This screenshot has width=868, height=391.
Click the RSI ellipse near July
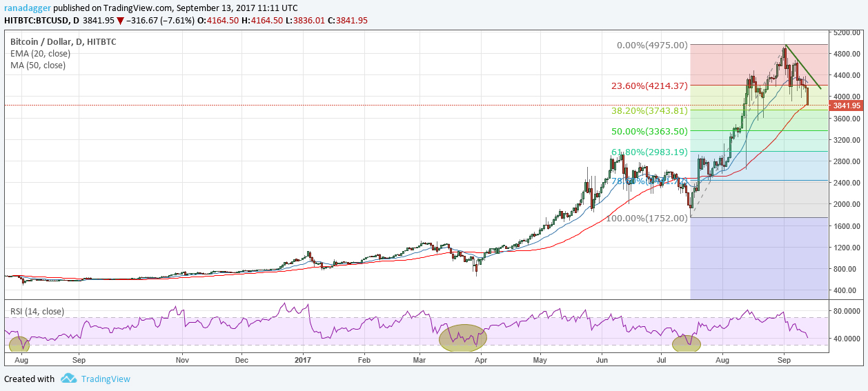coord(687,343)
